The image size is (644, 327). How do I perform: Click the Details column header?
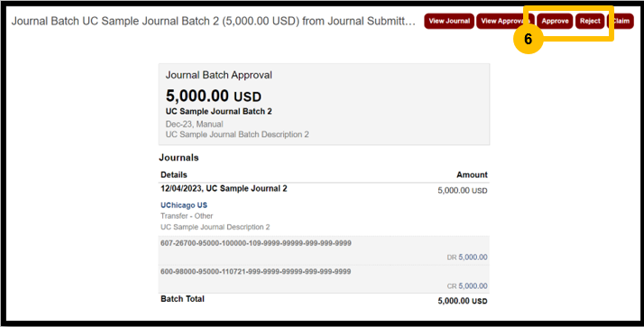click(174, 175)
